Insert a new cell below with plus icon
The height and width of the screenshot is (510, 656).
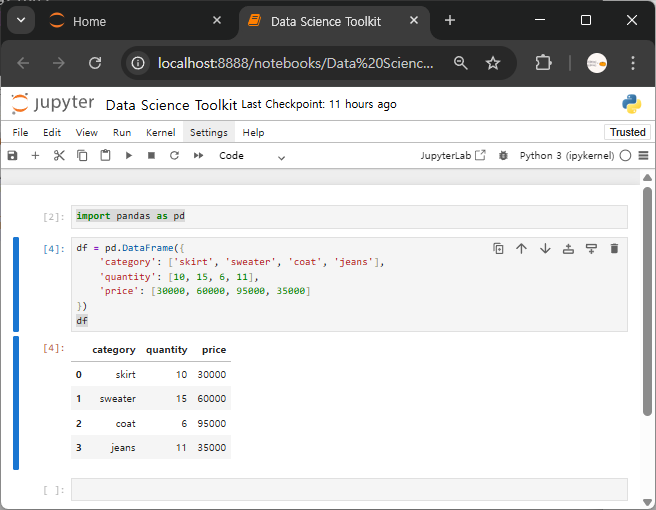[36, 156]
